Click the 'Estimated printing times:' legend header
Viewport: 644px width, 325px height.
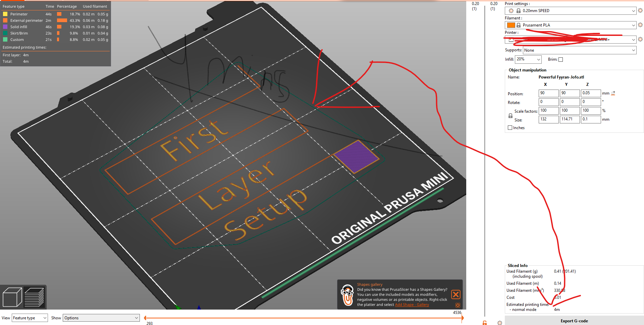(24, 47)
